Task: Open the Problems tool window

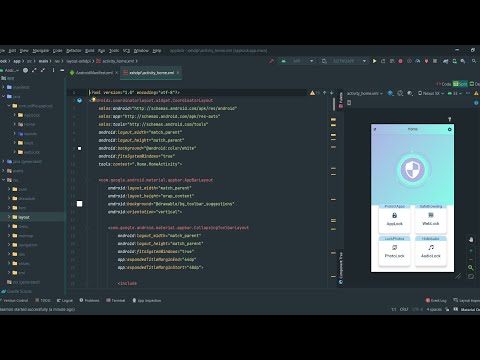Action: [89, 300]
